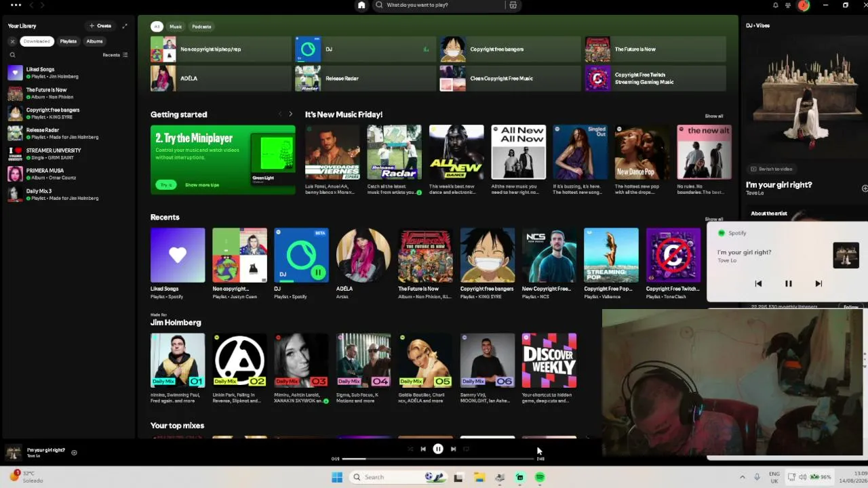Screen dimensions: 868x488
Task: Open Task View on the taskbar
Action: coord(458,477)
